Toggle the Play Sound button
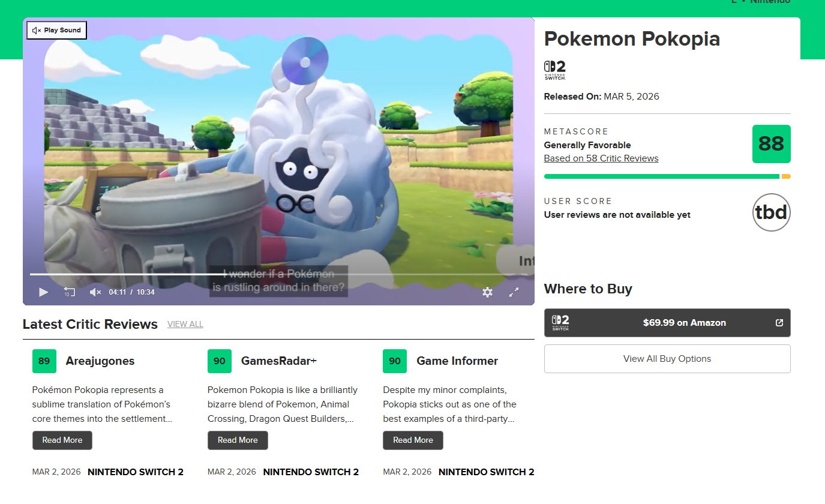825x504 pixels. (56, 30)
